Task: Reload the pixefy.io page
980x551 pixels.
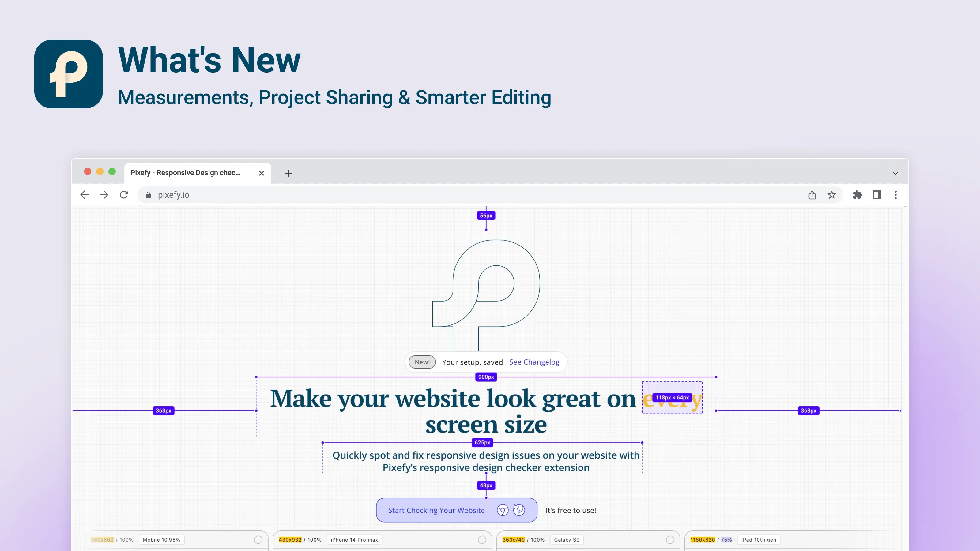Action: tap(124, 195)
